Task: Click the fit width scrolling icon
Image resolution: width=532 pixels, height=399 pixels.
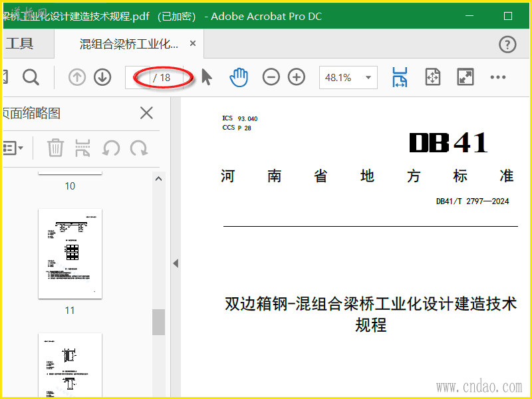Action: (x=400, y=77)
